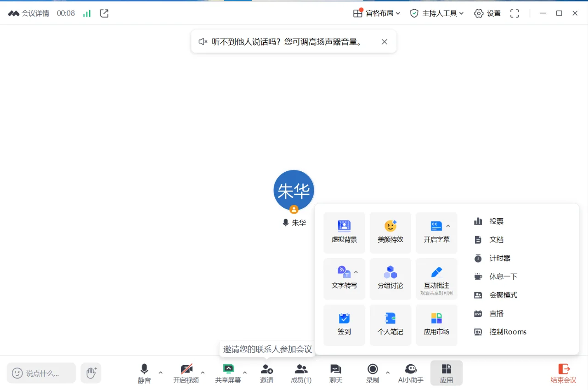The width and height of the screenshot is (588, 390).
Task: Browse the 应用市场 app marketplace
Action: click(x=436, y=325)
